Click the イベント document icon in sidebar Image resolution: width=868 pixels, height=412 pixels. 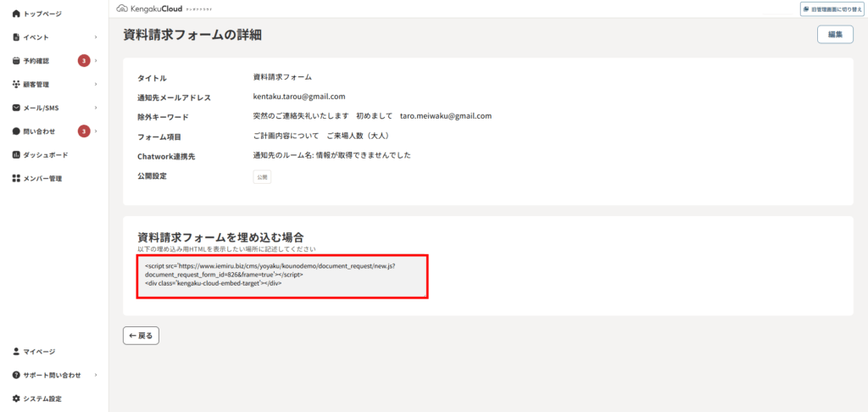coord(16,37)
